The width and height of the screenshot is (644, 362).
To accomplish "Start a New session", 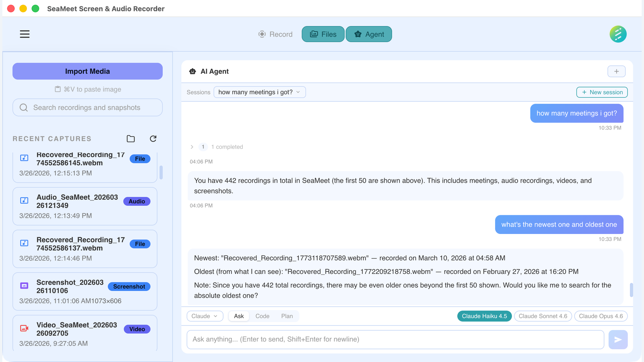I will (602, 92).
